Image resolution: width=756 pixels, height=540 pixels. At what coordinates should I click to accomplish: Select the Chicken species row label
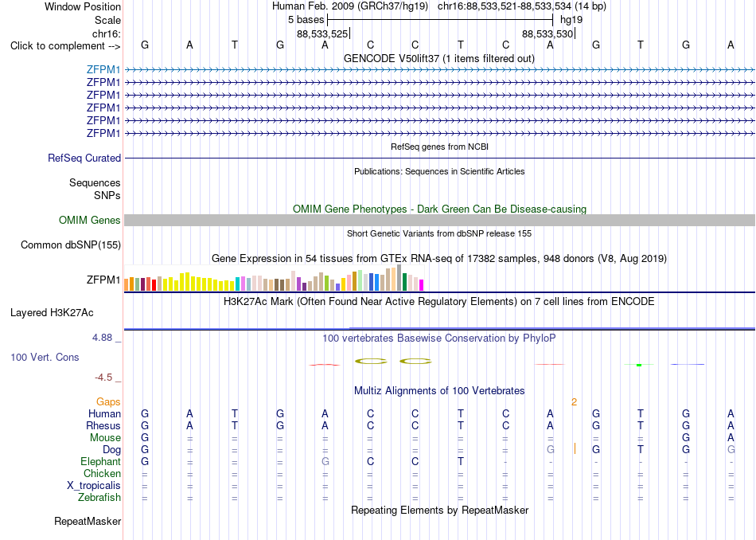click(102, 473)
